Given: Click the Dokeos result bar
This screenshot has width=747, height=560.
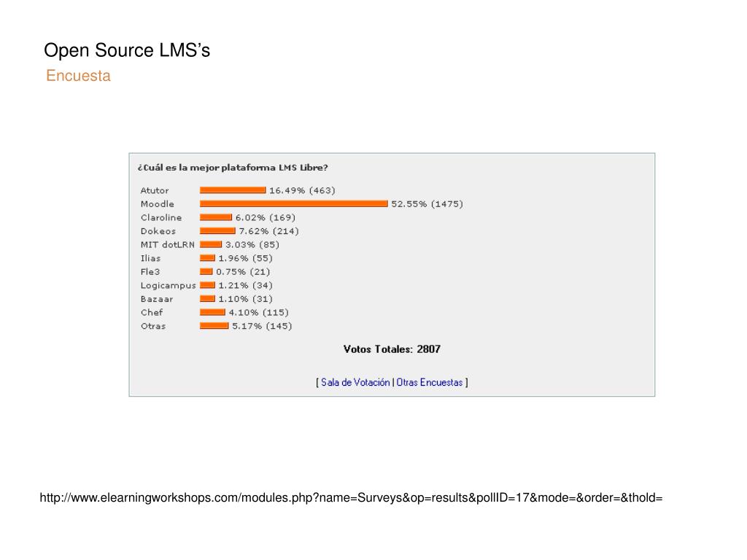Looking at the screenshot, I should (217, 231).
